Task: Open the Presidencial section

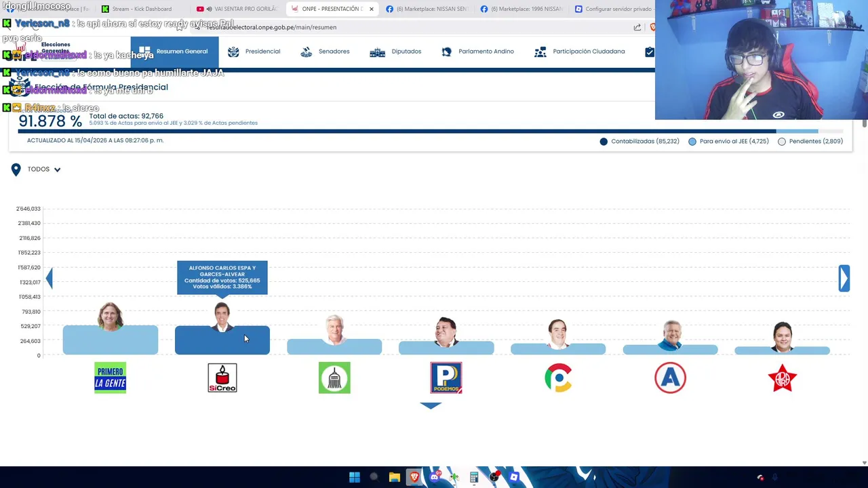Action: pos(254,52)
